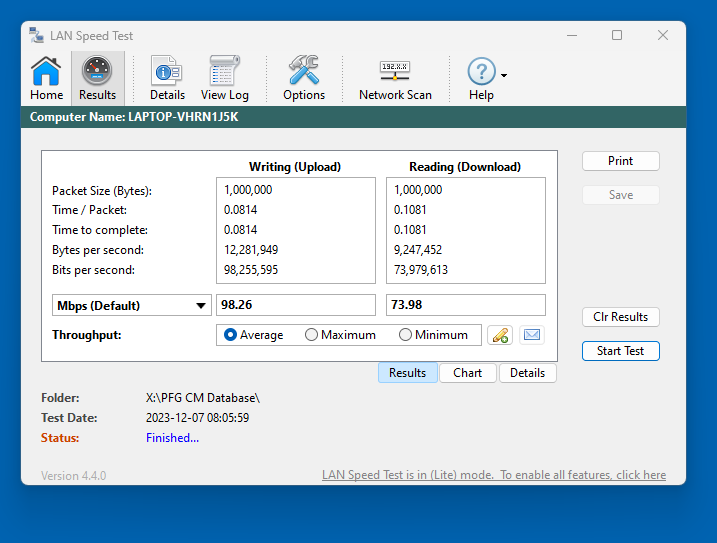Click folder path X:\PFG CM Database\

pos(203,398)
